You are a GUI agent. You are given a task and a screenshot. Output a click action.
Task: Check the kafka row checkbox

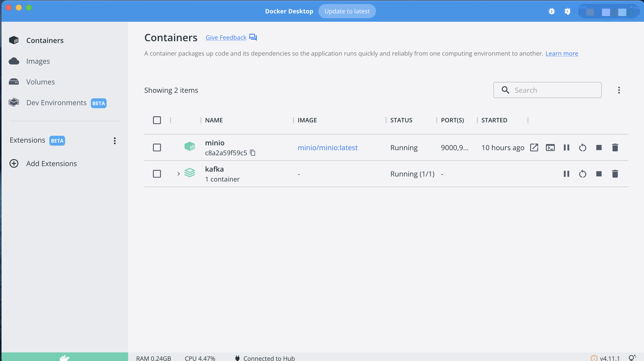[x=157, y=174]
